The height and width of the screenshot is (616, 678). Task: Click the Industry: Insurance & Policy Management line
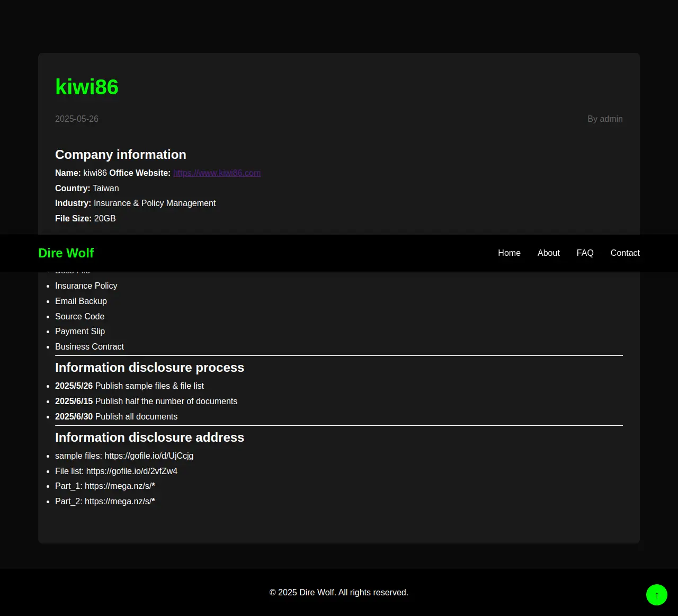point(135,203)
